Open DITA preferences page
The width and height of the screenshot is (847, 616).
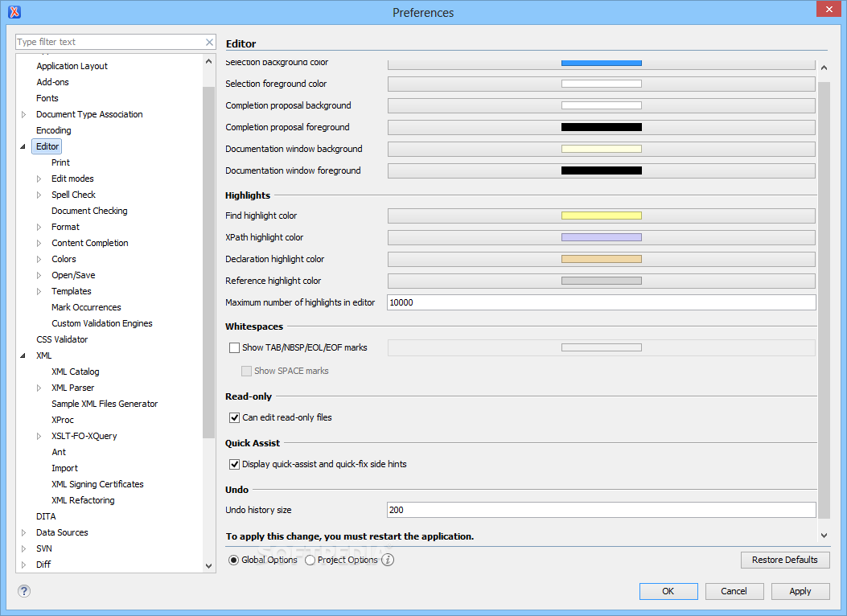tap(46, 516)
